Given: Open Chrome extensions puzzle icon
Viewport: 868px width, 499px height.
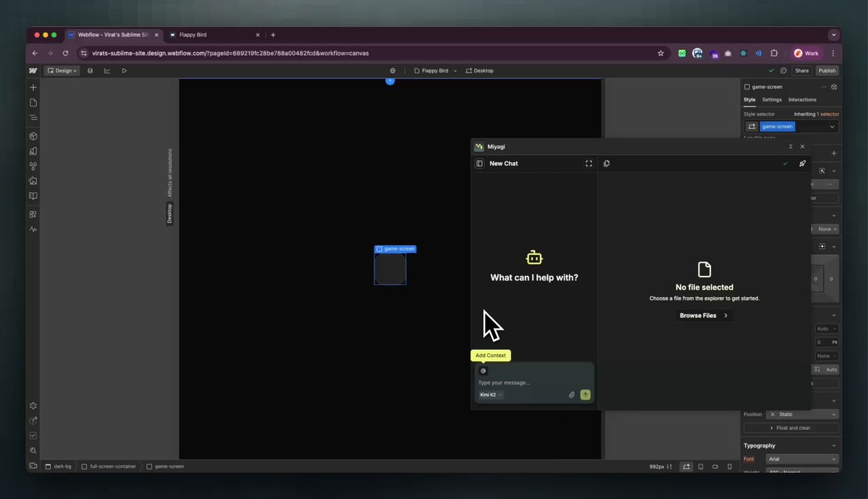Looking at the screenshot, I should pos(774,53).
